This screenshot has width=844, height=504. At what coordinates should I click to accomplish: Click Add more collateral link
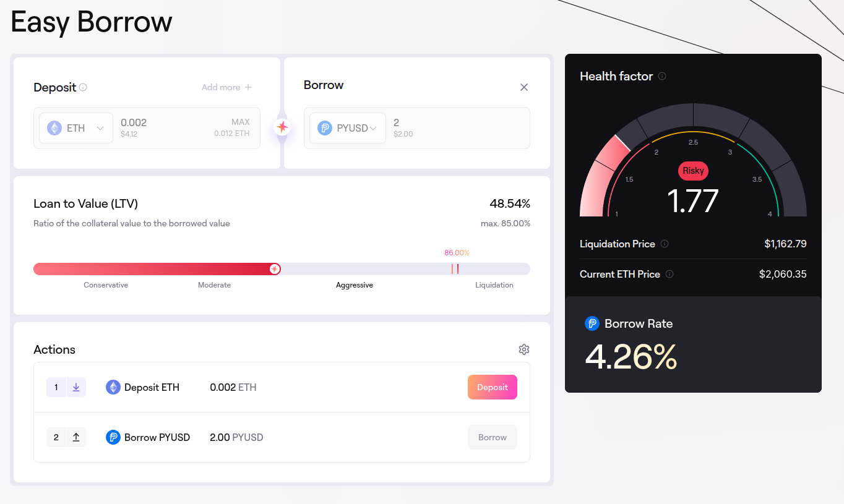[226, 87]
